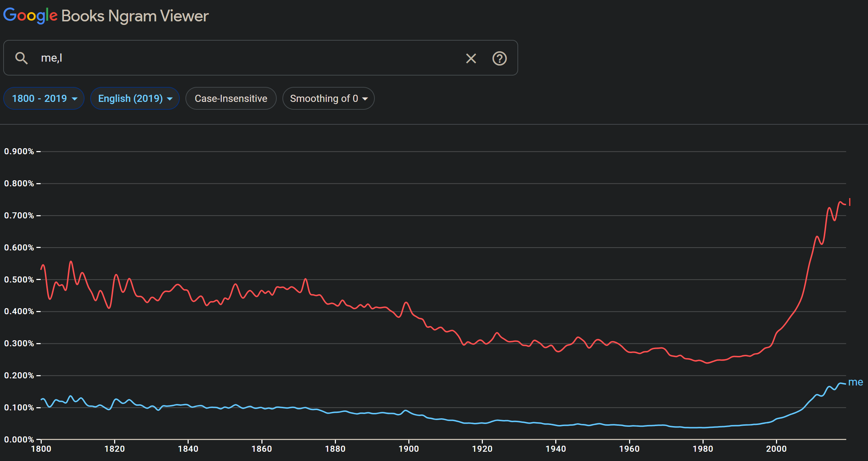Screen dimensions: 868x461
Task: Click the 1840 x-axis year label
Action: (188, 449)
